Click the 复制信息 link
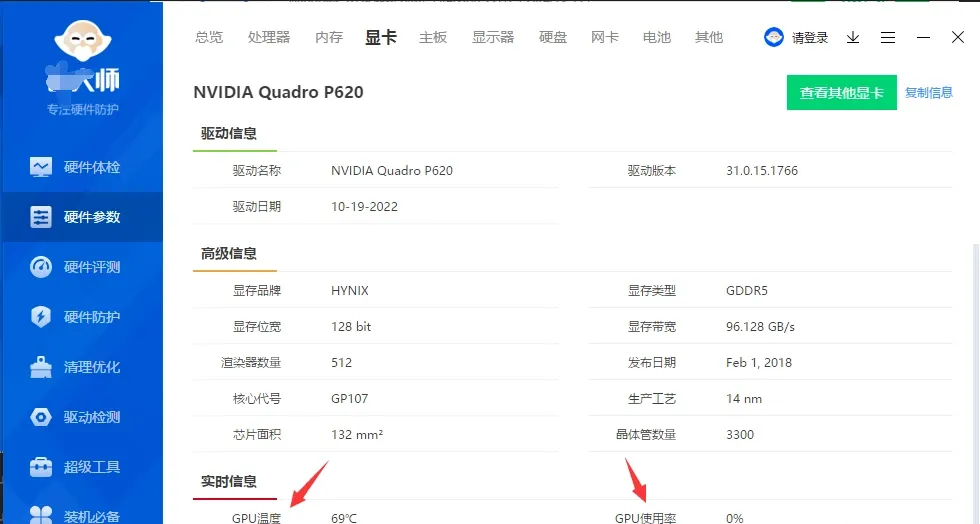The image size is (980, 524). (x=929, y=93)
